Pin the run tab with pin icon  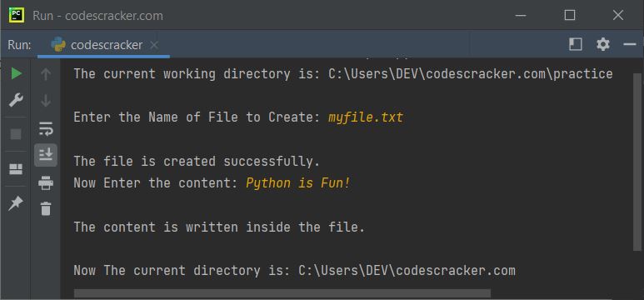coord(16,203)
